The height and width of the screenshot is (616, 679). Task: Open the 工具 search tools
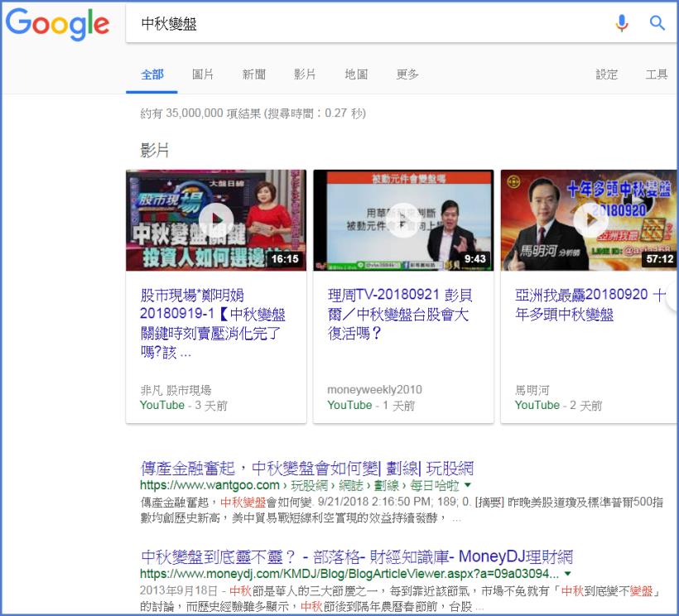pyautogui.click(x=657, y=75)
